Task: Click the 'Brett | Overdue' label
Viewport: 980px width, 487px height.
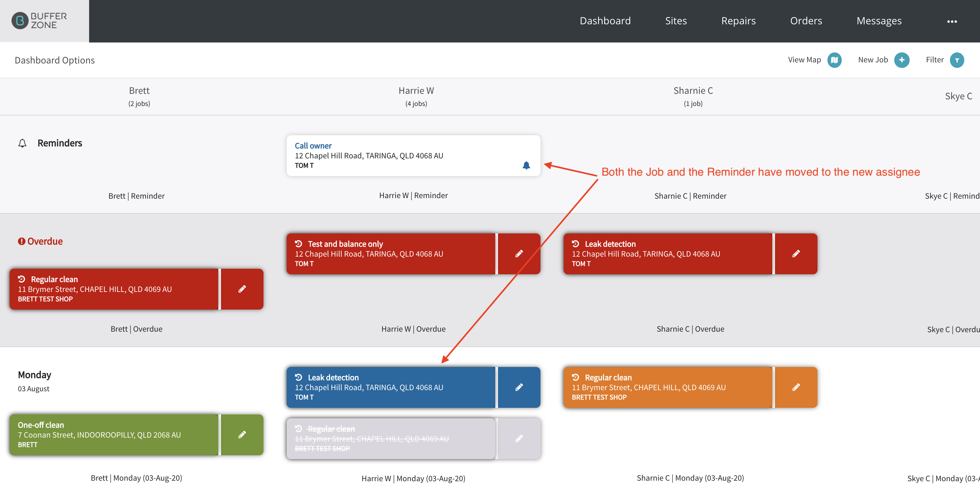Action: pyautogui.click(x=136, y=329)
